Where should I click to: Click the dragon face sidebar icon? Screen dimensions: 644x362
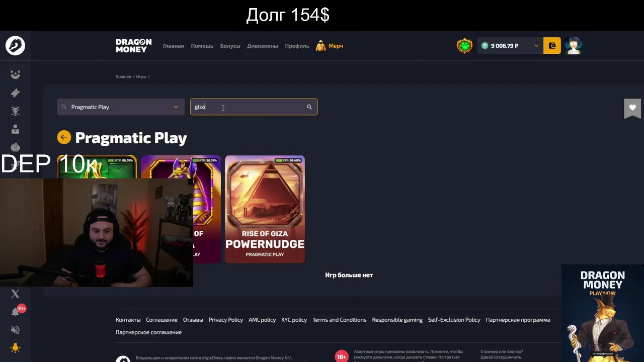(x=15, y=111)
